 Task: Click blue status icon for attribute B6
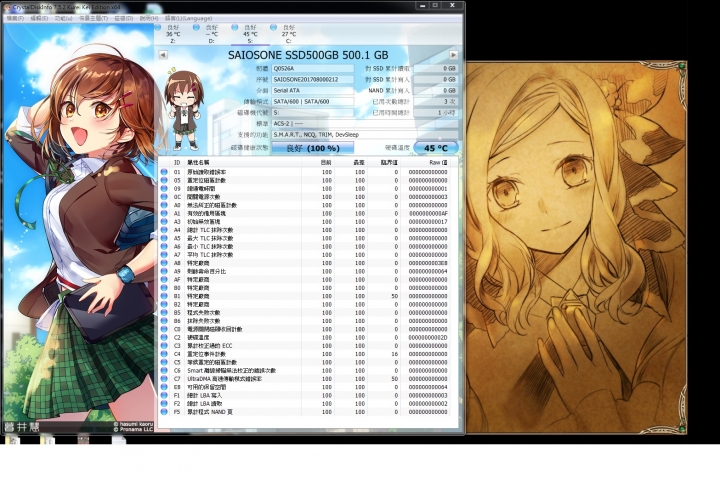click(164, 321)
